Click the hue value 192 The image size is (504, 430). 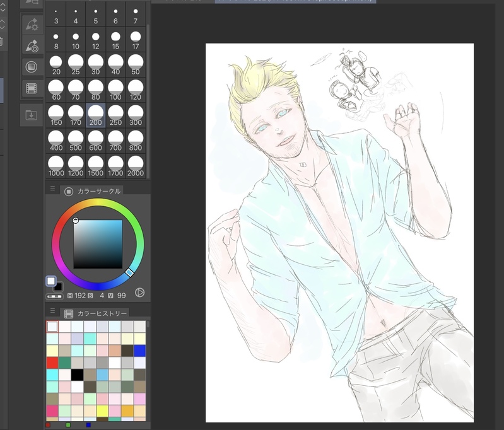(x=80, y=295)
